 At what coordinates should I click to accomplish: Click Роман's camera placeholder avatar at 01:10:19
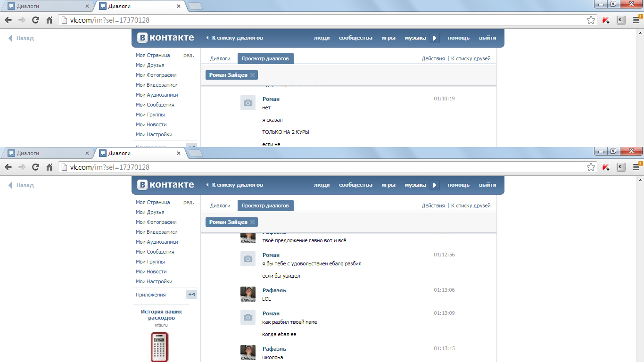tap(248, 103)
